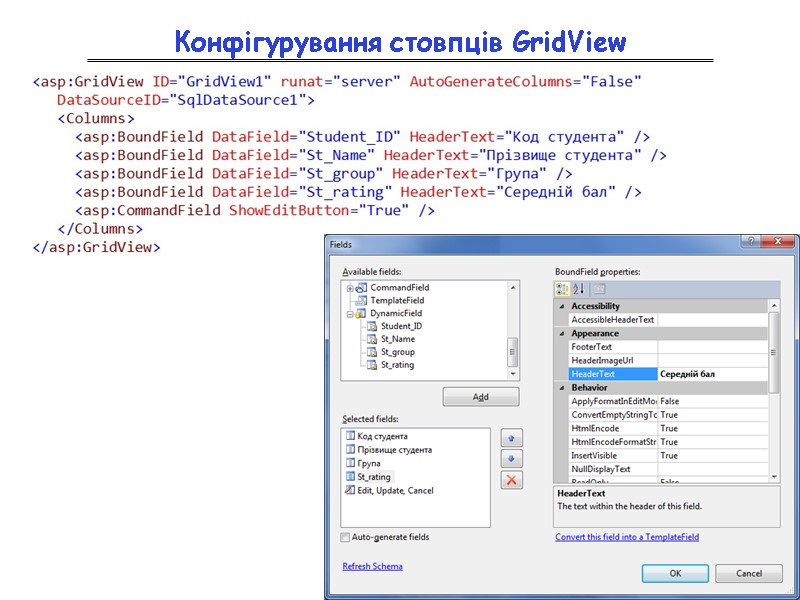Select St_rating in available fields tree
Viewport: 800px width, 600px height.
pos(397,365)
